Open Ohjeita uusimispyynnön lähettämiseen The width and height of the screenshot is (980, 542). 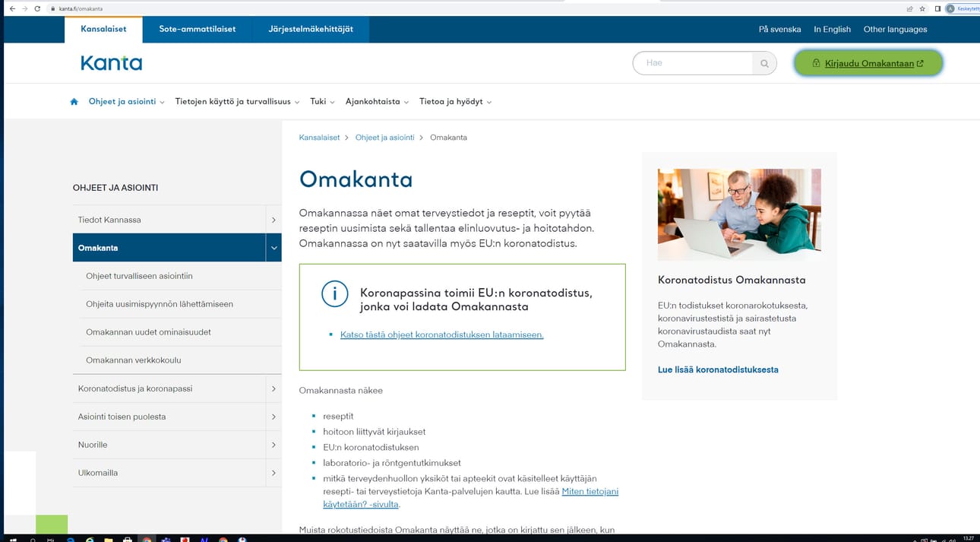(160, 304)
